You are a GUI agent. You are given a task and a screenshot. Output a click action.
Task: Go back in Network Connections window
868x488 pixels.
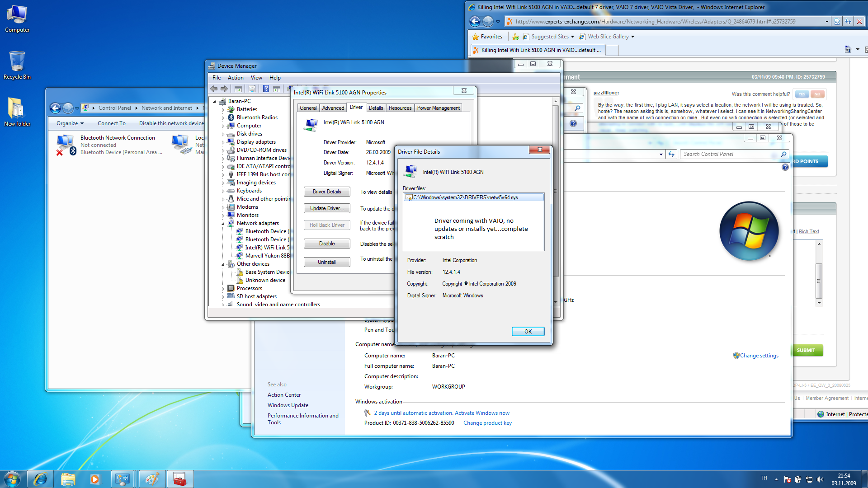pos(55,108)
